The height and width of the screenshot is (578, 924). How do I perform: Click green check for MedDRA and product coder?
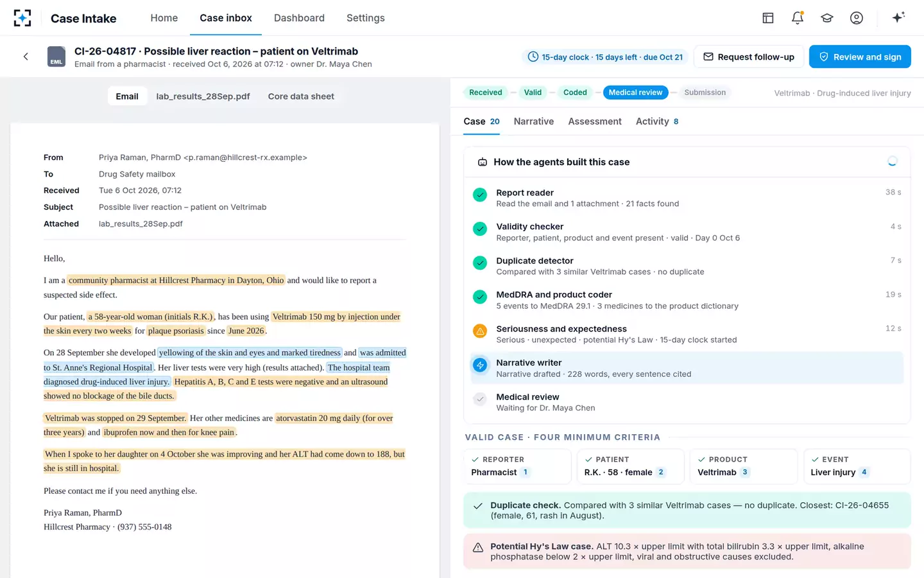coord(480,297)
